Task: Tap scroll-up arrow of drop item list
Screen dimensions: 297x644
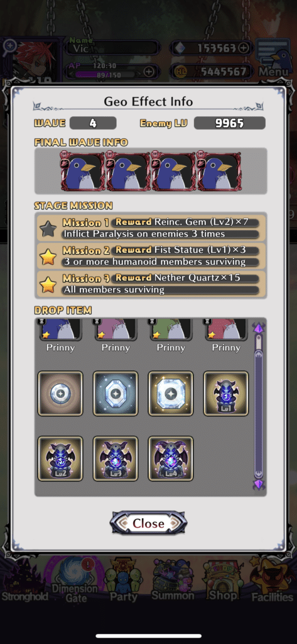Action: coord(259,328)
